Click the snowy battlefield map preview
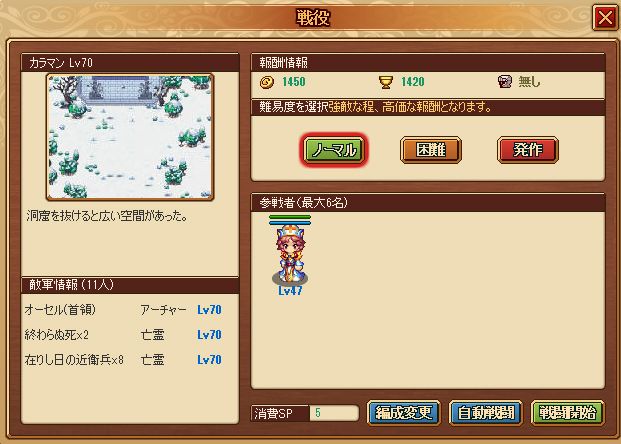The height and width of the screenshot is (444, 621). tap(130, 137)
